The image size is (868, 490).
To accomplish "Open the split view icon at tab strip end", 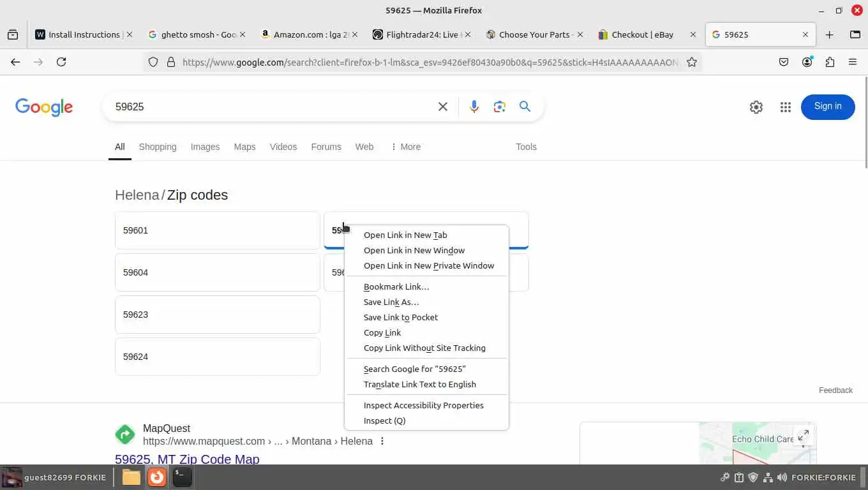I will click(855, 34).
